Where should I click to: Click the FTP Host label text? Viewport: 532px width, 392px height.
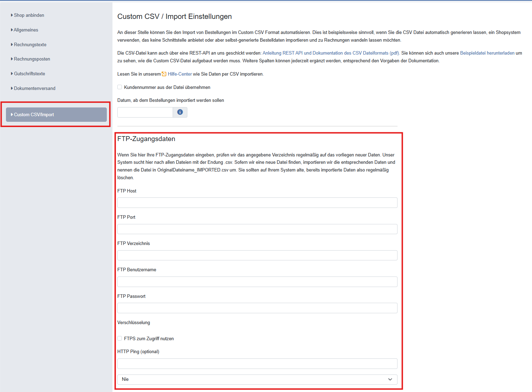coord(127,191)
